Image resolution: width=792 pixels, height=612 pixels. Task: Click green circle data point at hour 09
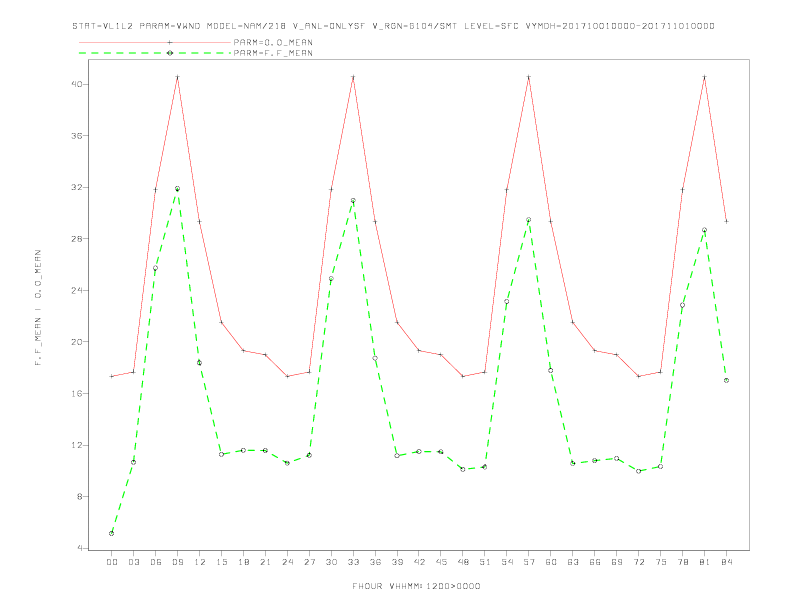click(x=177, y=189)
